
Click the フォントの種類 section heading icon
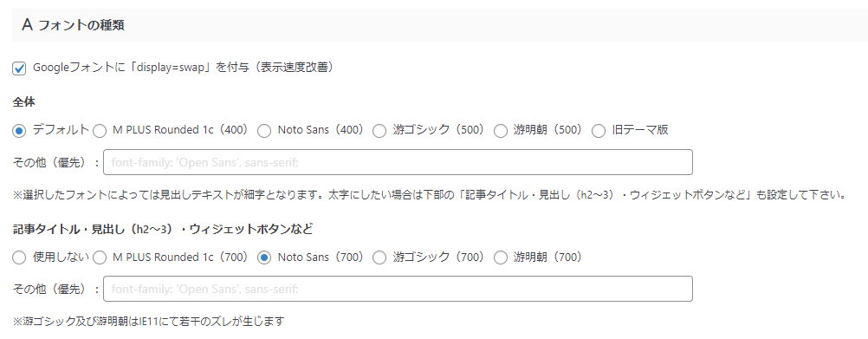[x=28, y=25]
